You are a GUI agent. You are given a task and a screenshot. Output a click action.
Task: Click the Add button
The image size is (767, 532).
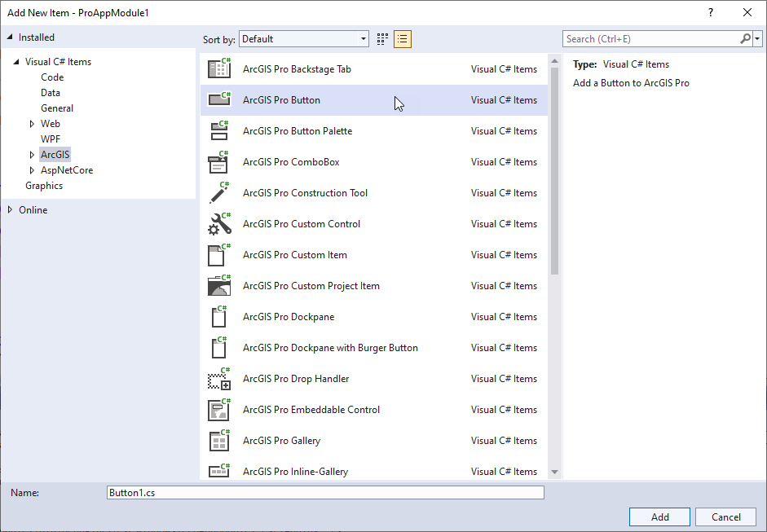659,517
